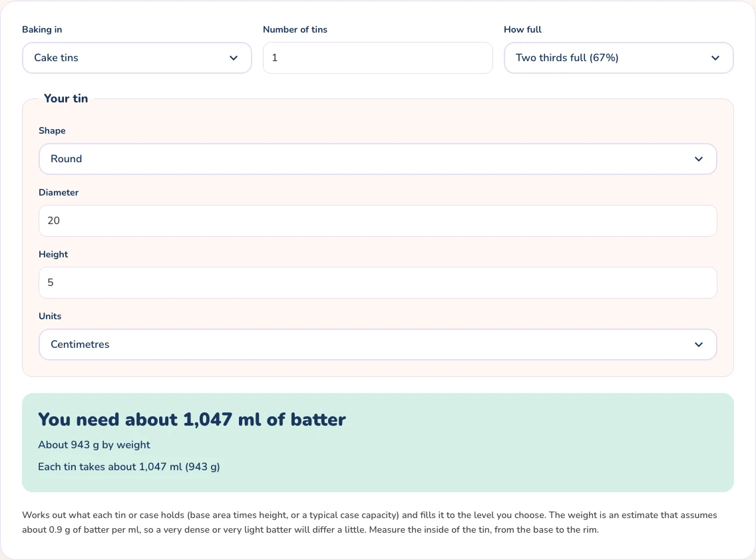
Task: Open the Units dropdown showing Centimetres
Action: (377, 345)
